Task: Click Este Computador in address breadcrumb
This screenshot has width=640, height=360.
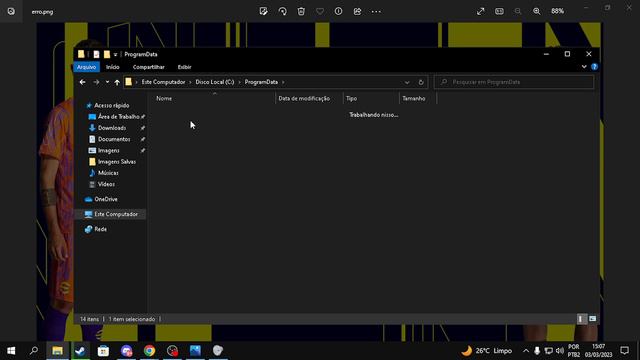Action: point(163,82)
